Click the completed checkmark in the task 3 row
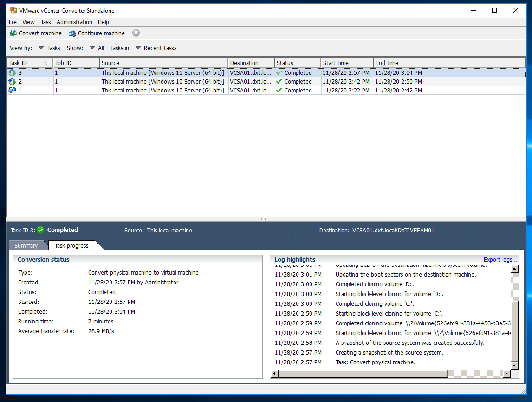The image size is (532, 402). 279,72
